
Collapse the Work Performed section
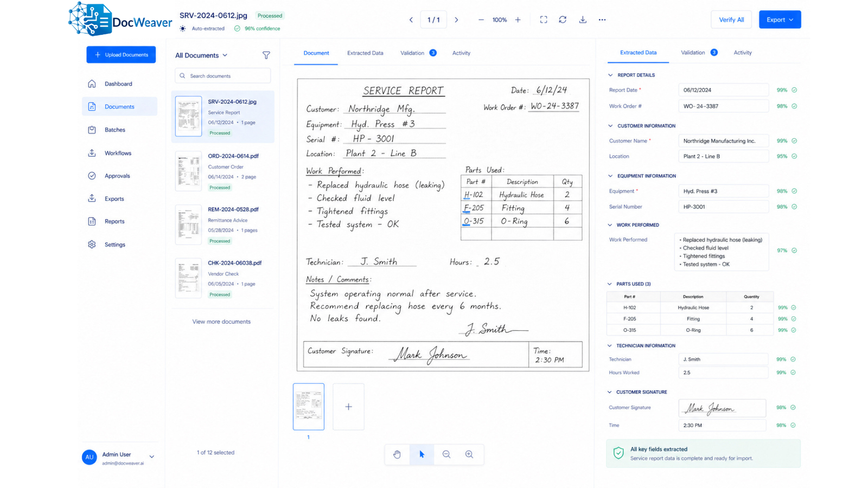610,225
